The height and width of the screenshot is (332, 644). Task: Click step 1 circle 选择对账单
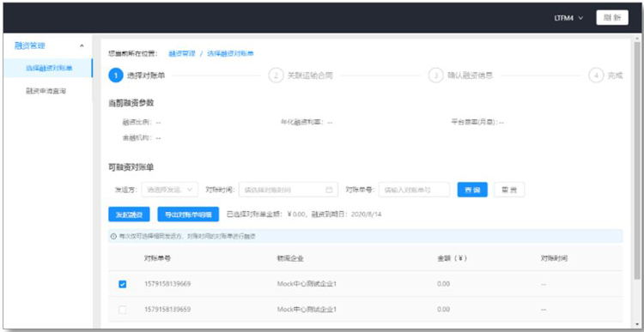pos(116,75)
